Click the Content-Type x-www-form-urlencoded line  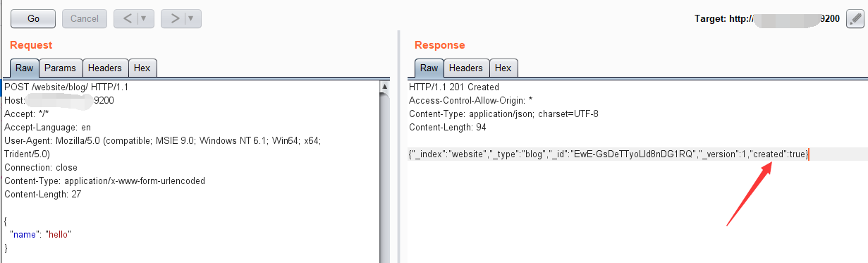point(105,181)
